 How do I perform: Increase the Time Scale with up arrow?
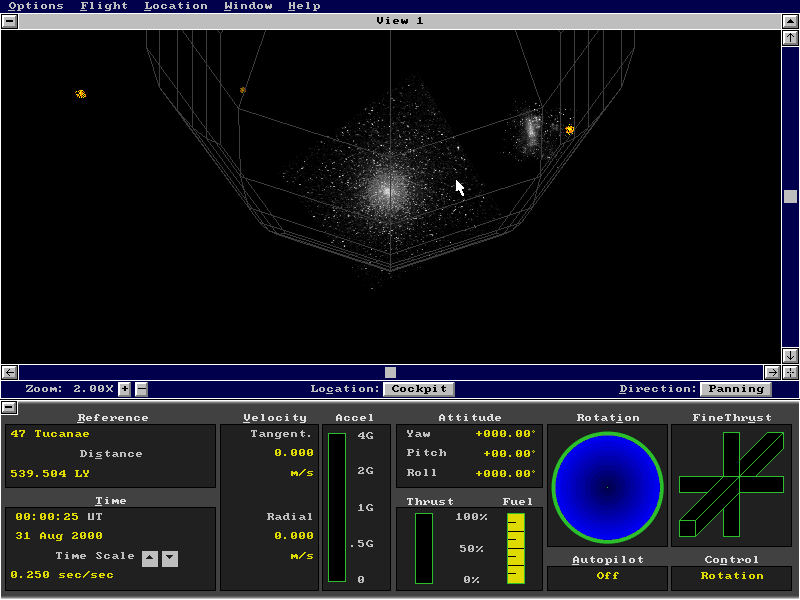[150, 558]
